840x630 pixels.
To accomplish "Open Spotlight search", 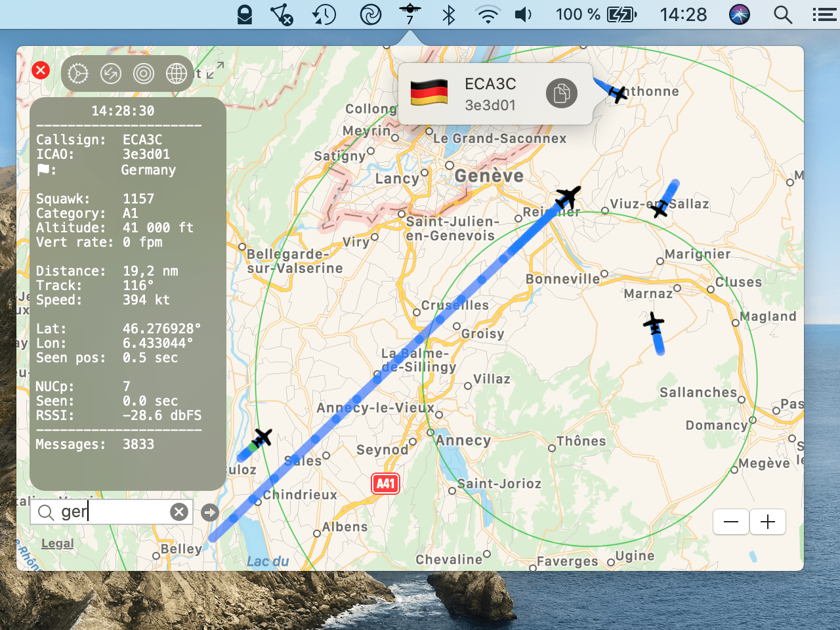I will click(x=783, y=14).
